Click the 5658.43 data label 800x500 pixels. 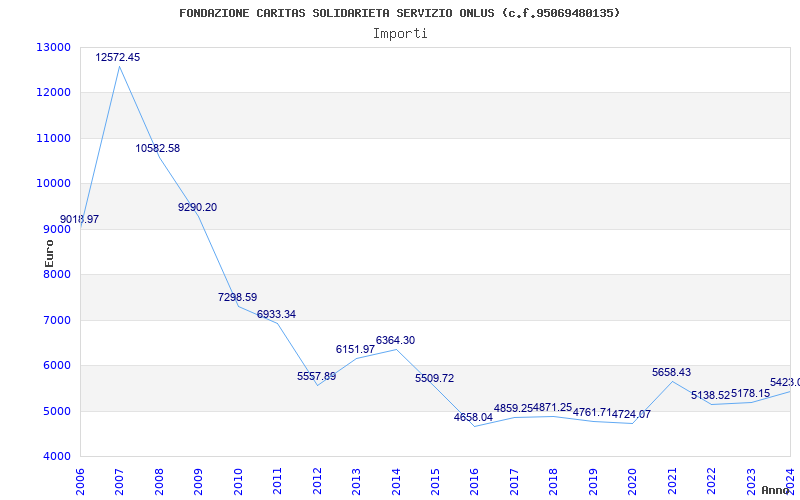tap(671, 372)
